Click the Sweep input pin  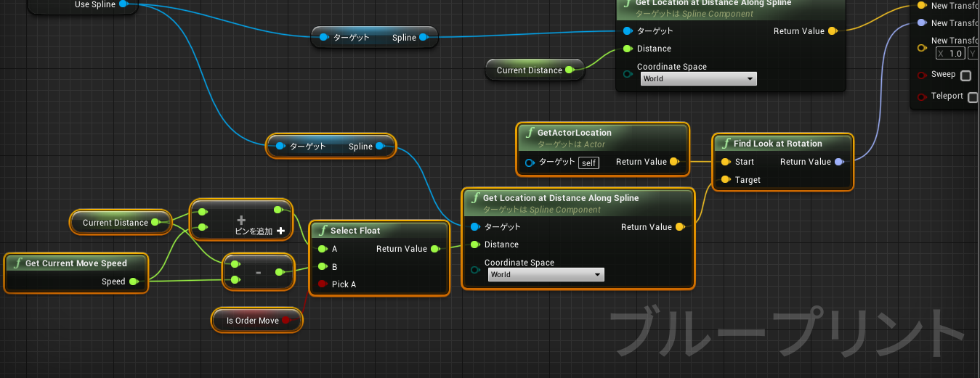[x=922, y=75]
